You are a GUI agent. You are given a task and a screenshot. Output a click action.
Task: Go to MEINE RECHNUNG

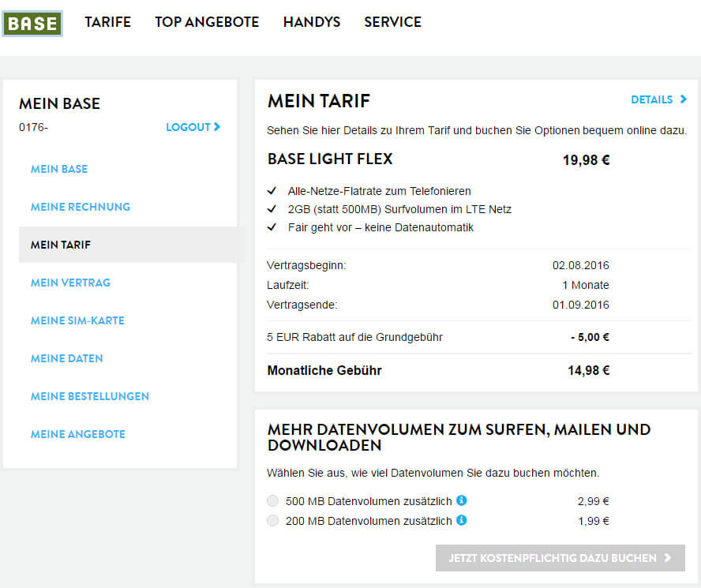(x=81, y=207)
